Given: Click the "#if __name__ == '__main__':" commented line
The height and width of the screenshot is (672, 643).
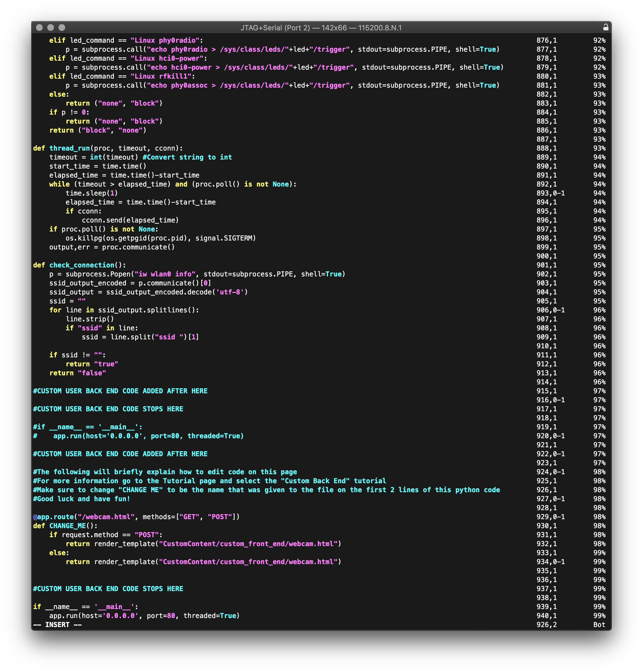Looking at the screenshot, I should coord(88,427).
